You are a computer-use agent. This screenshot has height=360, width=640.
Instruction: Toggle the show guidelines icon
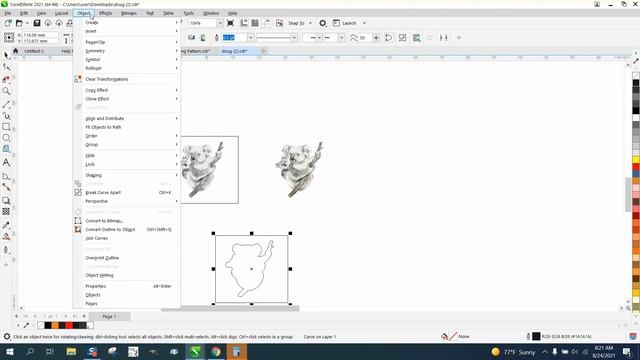pos(266,23)
